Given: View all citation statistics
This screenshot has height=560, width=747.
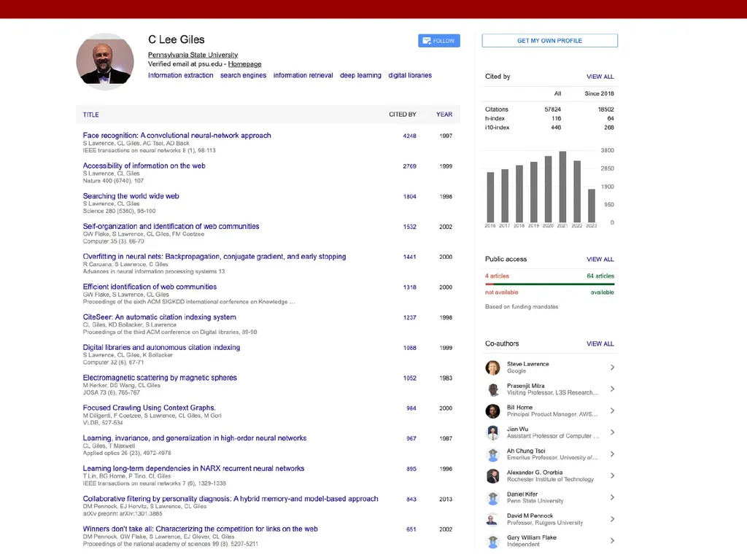Looking at the screenshot, I should (600, 77).
